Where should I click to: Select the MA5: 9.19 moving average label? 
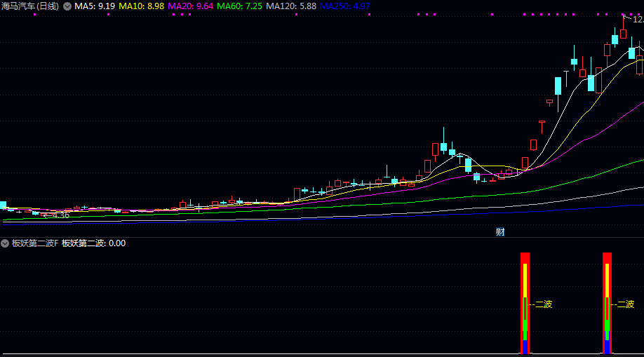(95, 6)
